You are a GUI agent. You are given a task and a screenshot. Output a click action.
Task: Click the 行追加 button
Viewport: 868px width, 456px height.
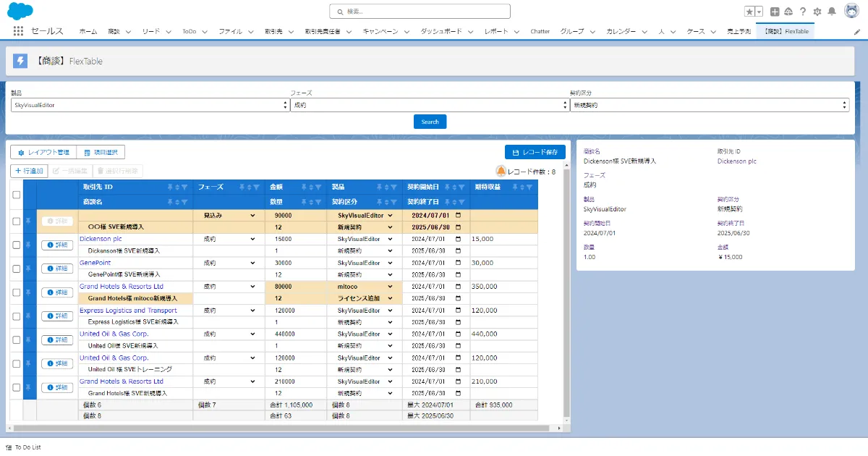(29, 171)
